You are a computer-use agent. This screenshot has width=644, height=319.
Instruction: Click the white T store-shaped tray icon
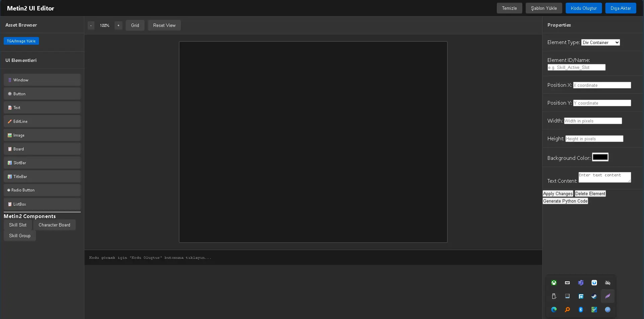(594, 283)
